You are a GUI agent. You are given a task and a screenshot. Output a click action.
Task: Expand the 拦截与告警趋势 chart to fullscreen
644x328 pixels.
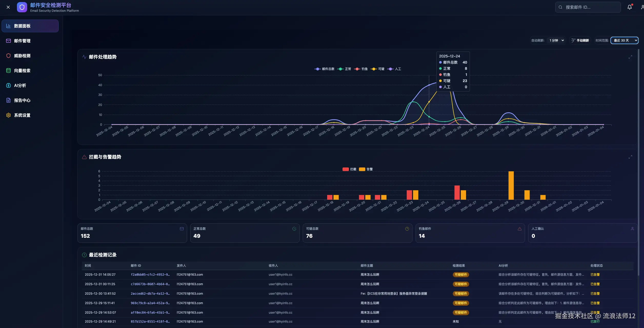coord(630,157)
